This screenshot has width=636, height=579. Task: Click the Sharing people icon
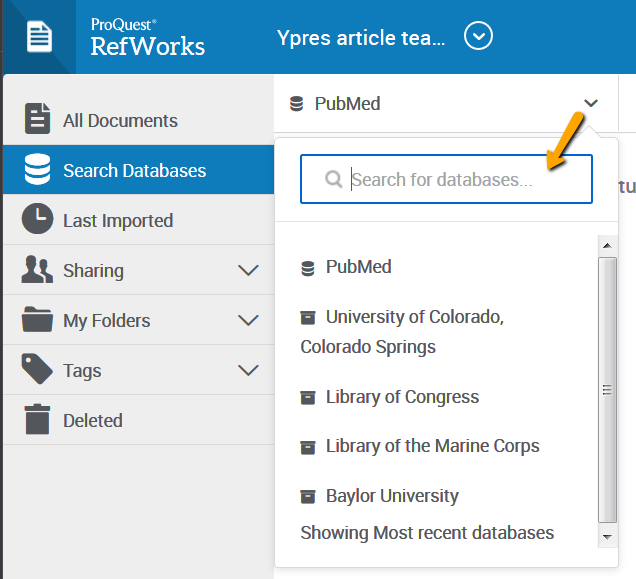(37, 270)
